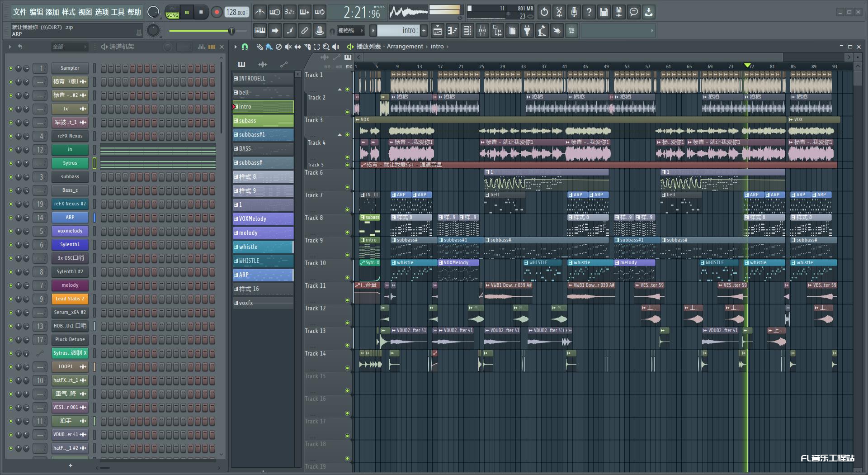The width and height of the screenshot is (868, 475).
Task: Open the 添加 menu
Action: pyautogui.click(x=52, y=12)
